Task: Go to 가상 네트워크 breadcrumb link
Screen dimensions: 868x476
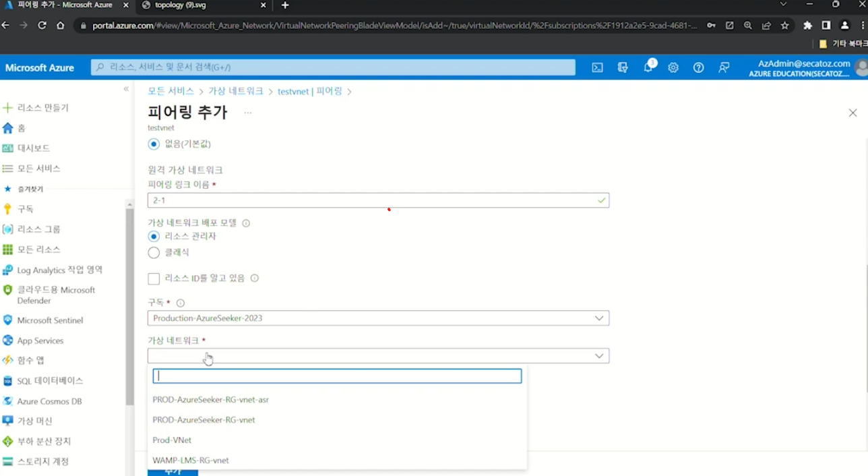Action: (236, 91)
